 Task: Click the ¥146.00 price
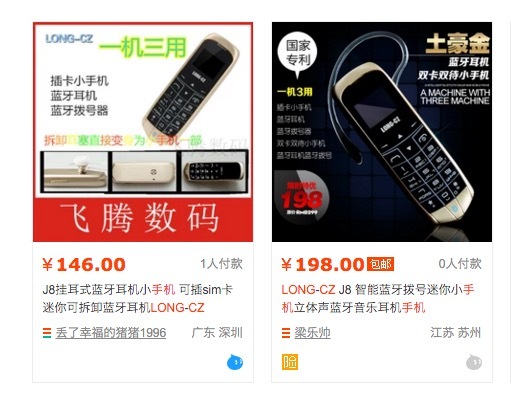(x=84, y=265)
